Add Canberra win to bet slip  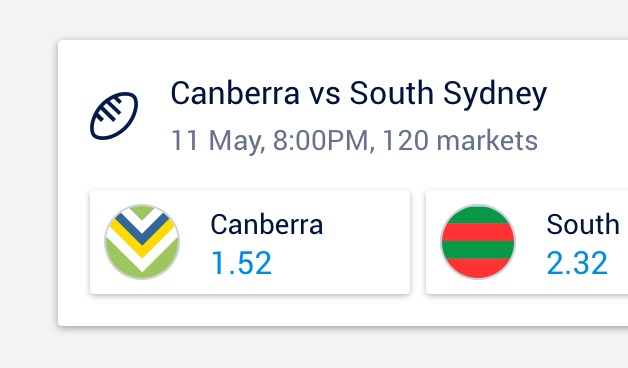pos(250,242)
